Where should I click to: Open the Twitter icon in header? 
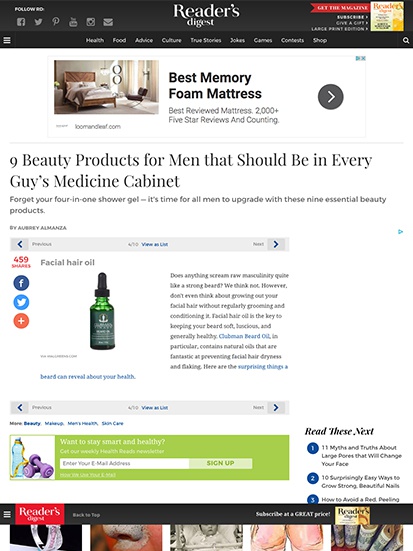(x=38, y=22)
